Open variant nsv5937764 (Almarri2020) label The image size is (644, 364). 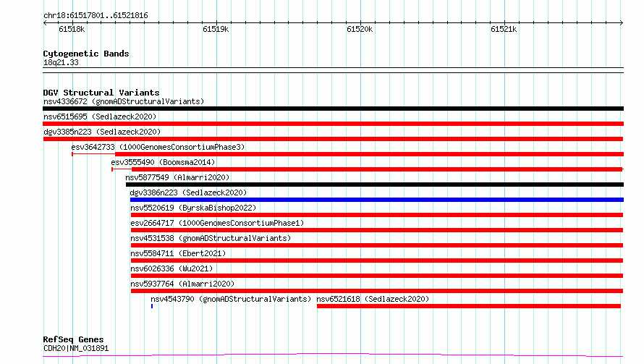[x=182, y=284]
